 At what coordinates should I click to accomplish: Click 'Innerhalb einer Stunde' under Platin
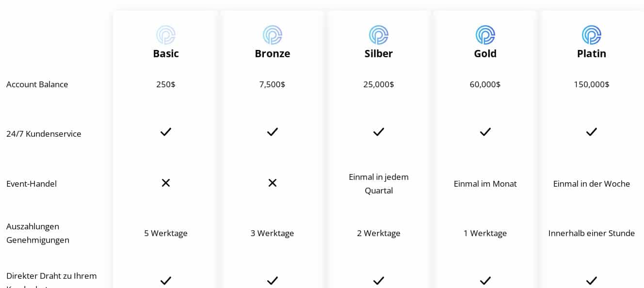[x=592, y=233]
